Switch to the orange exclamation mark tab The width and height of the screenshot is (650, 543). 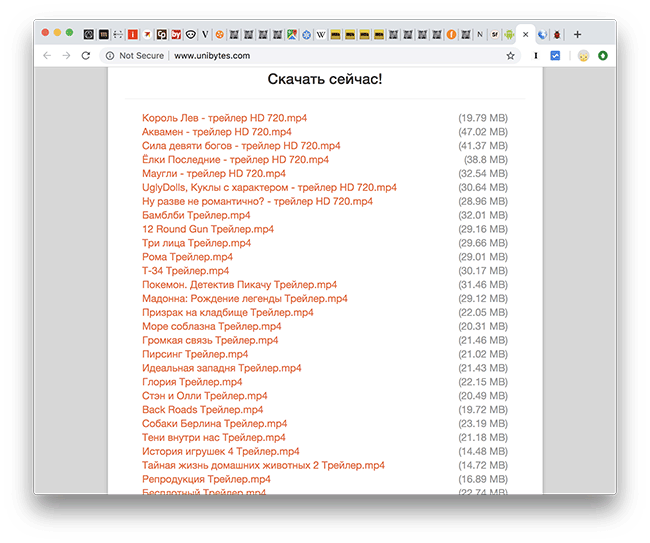coord(451,34)
